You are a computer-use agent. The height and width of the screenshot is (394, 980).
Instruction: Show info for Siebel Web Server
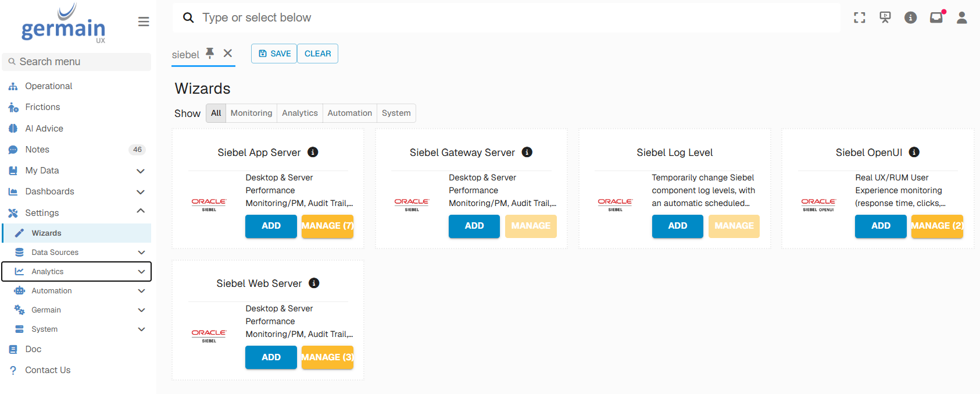tap(314, 283)
